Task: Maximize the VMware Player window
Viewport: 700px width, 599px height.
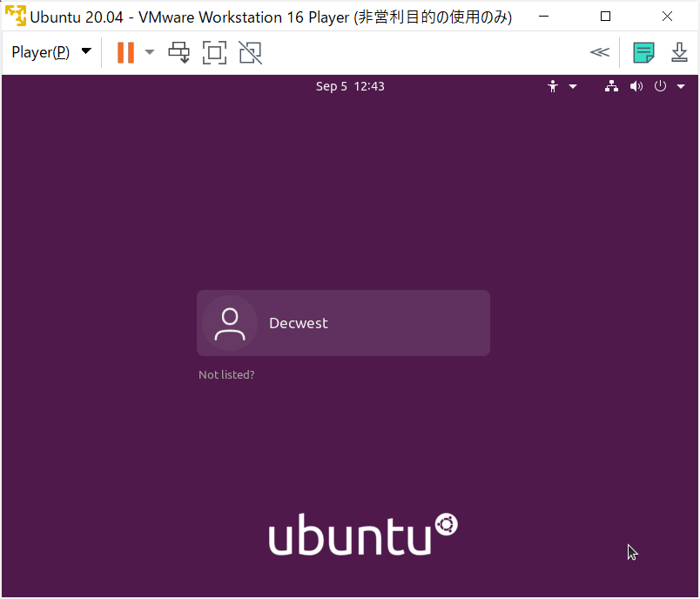Action: click(x=605, y=17)
